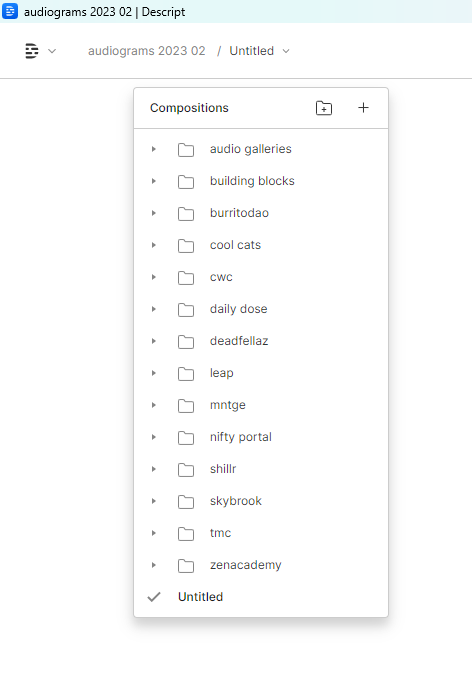472x676 pixels.
Task: Expand the burritodao folder arrow
Action: (153, 213)
